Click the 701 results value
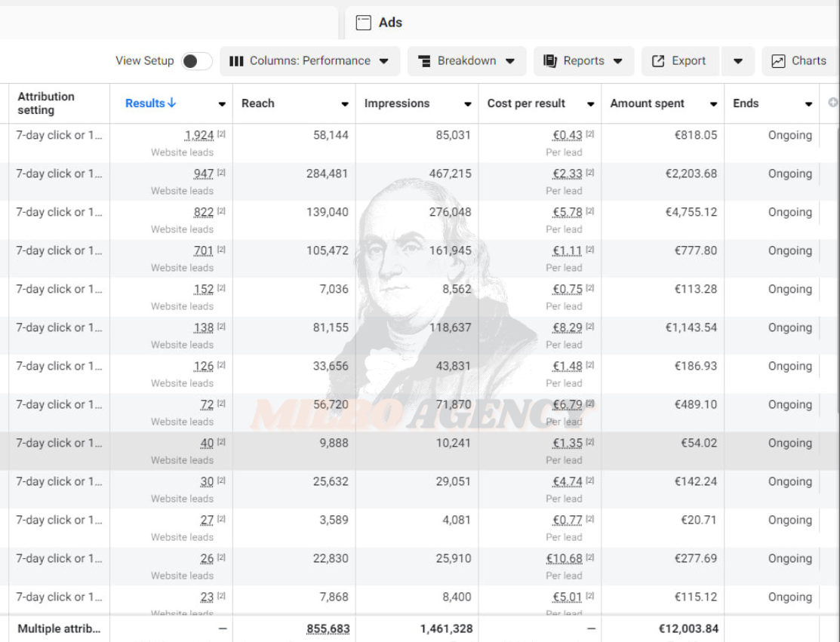840x642 pixels. pyautogui.click(x=204, y=250)
